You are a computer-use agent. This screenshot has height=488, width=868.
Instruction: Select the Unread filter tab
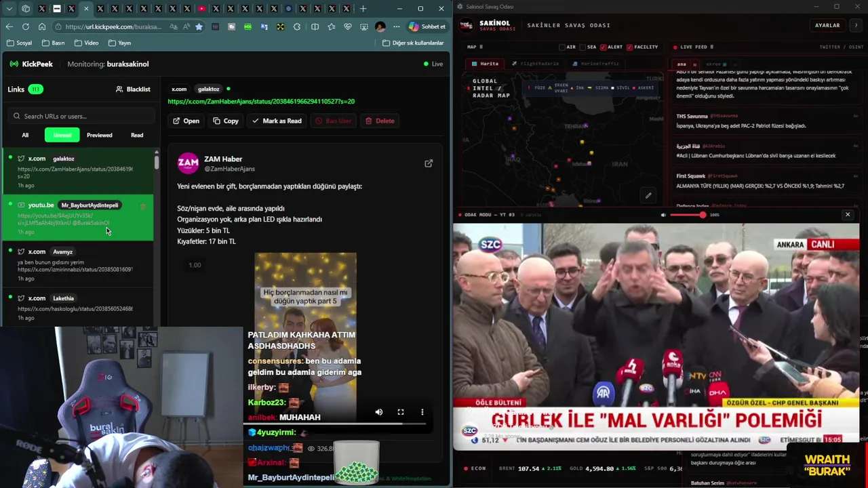click(x=62, y=135)
